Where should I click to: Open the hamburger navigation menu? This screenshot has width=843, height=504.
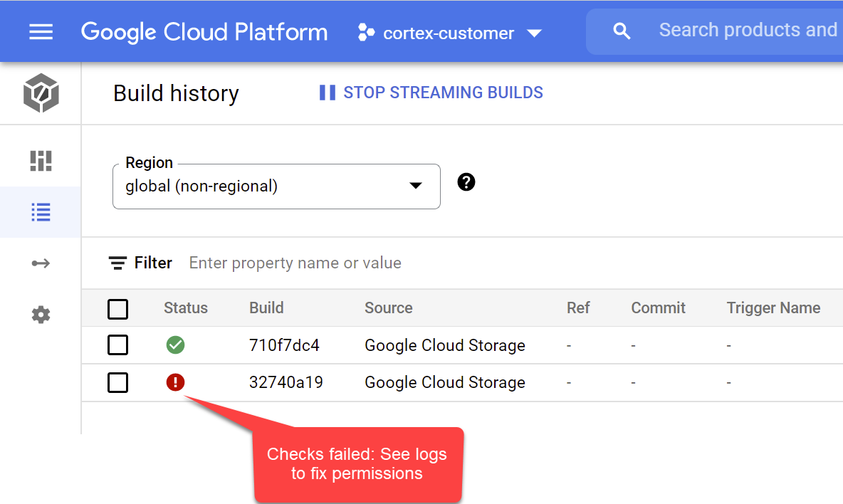point(41,32)
